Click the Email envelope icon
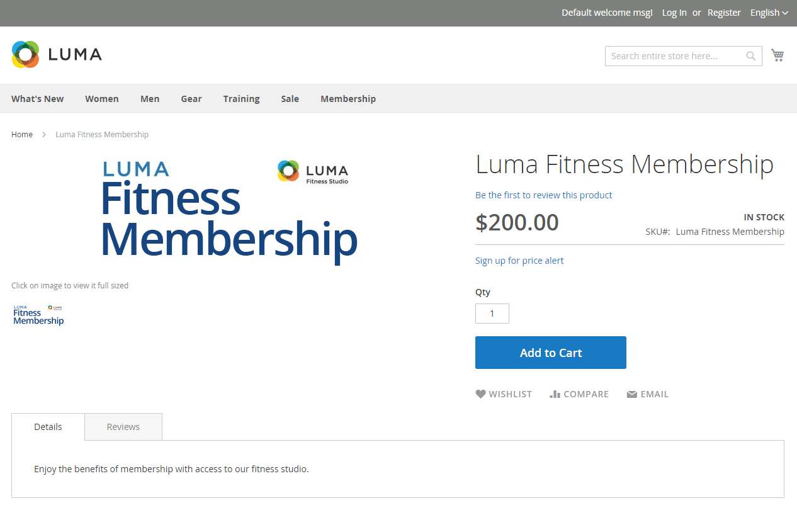Image resolution: width=797 pixels, height=532 pixels. coord(632,395)
